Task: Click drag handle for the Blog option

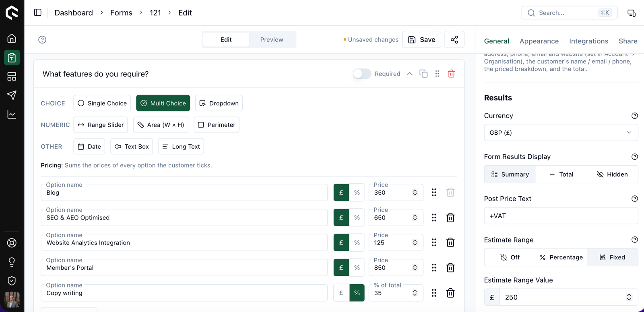Action: (x=434, y=193)
